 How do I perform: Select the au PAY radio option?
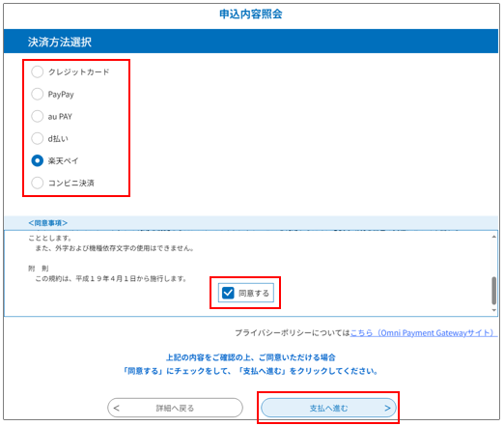[x=38, y=116]
